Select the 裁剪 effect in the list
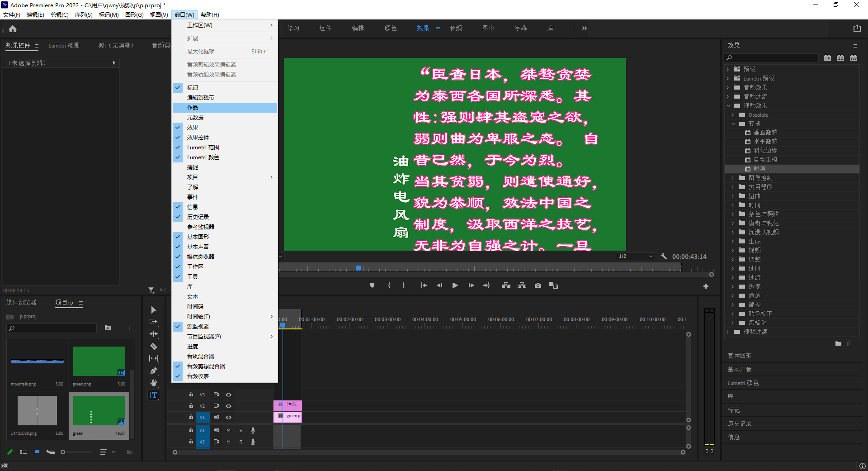The image size is (868, 471). coord(759,169)
